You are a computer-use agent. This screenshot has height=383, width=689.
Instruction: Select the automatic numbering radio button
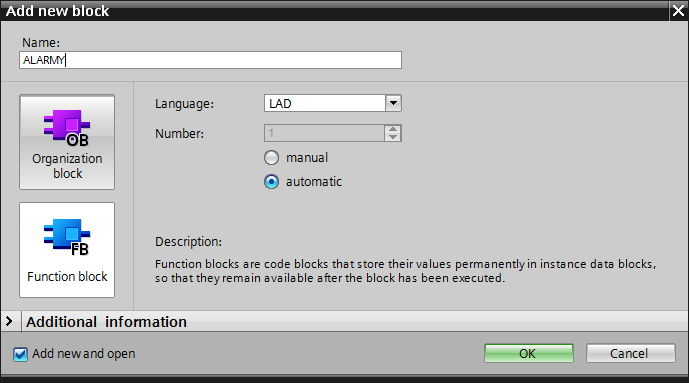pos(272,181)
